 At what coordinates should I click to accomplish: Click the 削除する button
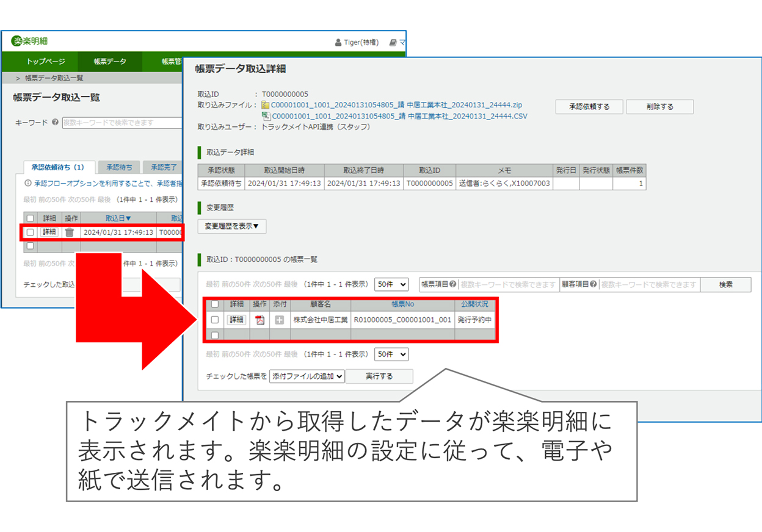point(660,107)
